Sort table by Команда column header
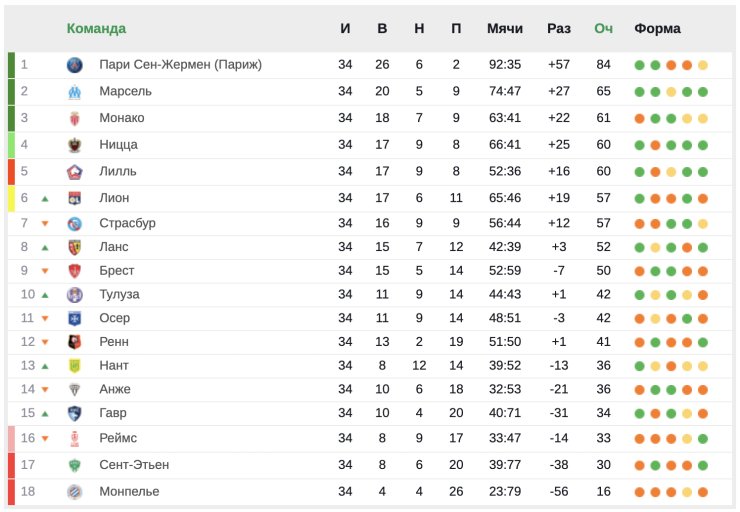Image resolution: width=740 pixels, height=512 pixels. pyautogui.click(x=96, y=28)
